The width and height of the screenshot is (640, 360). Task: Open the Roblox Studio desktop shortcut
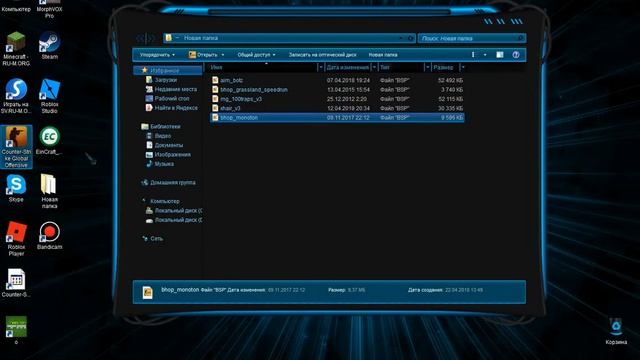[x=49, y=96]
